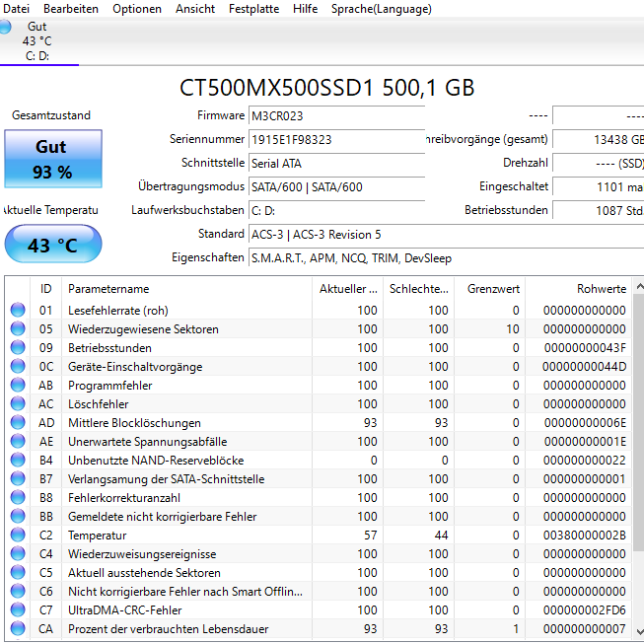Click the Eingeschaltet count value 1101
The width and height of the screenshot is (644, 644).
click(599, 186)
